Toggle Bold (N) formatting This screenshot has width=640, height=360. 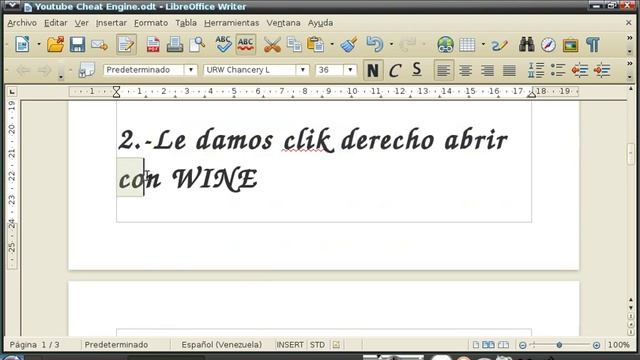pos(373,70)
